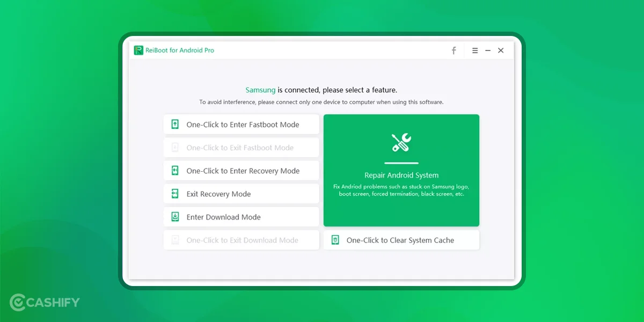644x322 pixels.
Task: Open the hamburger menu icon
Action: pos(475,50)
